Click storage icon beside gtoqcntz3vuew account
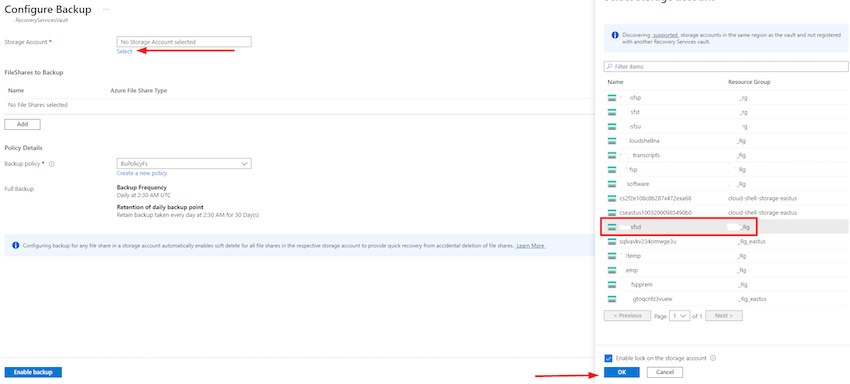Viewport: 850px width, 384px height. tap(612, 299)
